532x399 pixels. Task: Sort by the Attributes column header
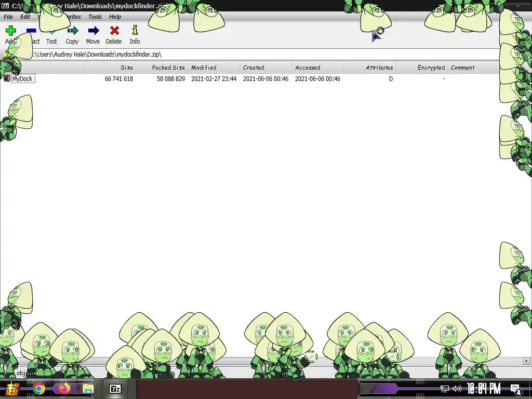[x=369, y=68]
